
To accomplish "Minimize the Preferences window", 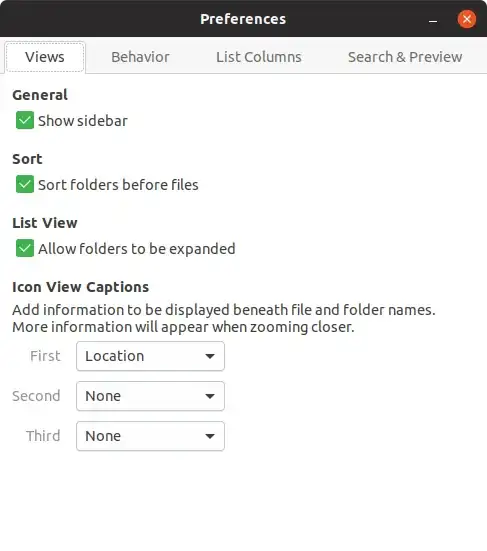I will [x=433, y=21].
